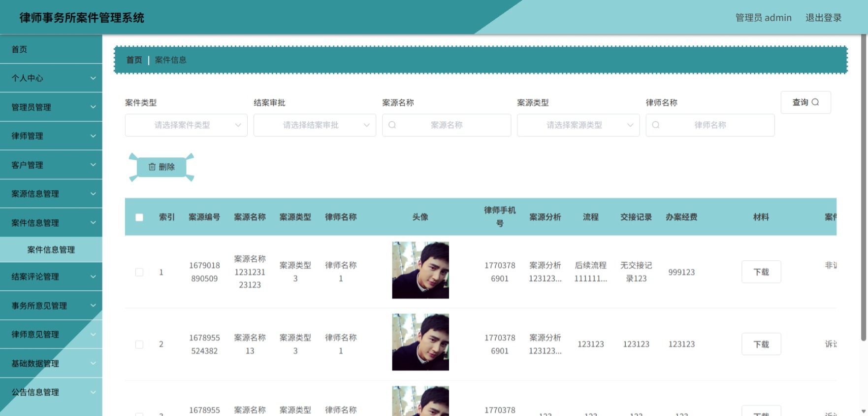Viewport: 868px width, 416px height.
Task: Click case number 1678955524382 in row 2
Action: [204, 345]
